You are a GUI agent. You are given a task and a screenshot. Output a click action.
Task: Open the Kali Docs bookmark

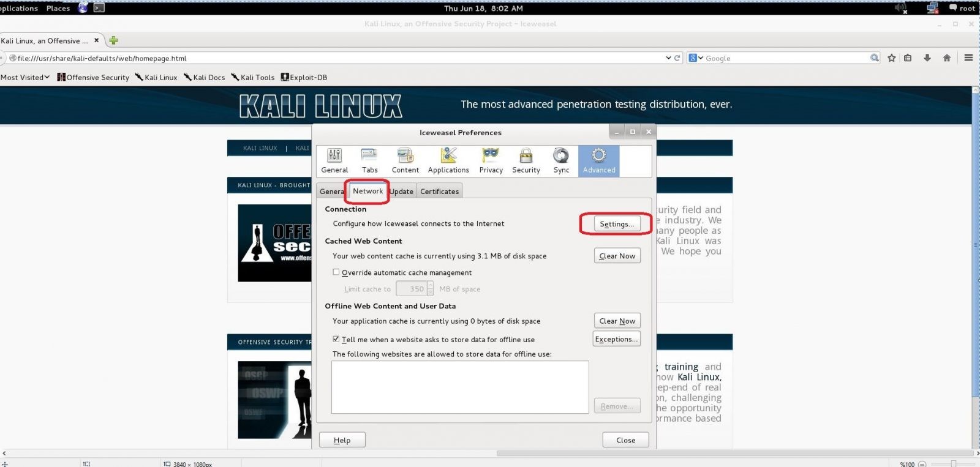(205, 77)
